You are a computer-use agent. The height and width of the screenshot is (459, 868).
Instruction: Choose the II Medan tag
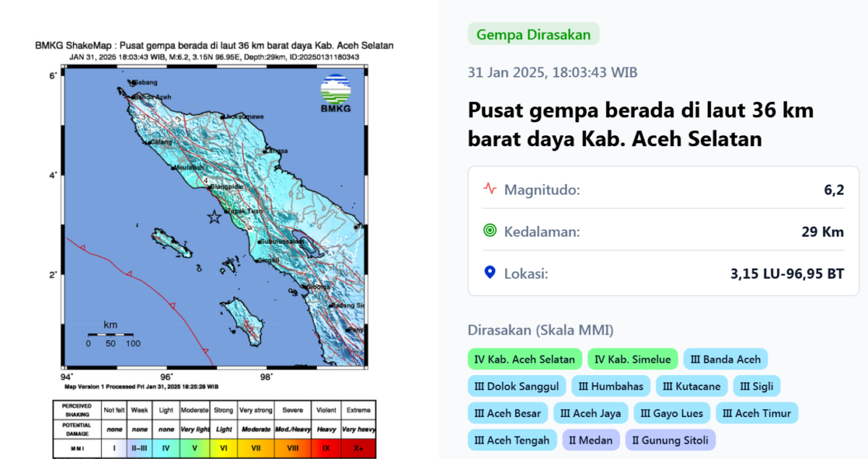(590, 440)
